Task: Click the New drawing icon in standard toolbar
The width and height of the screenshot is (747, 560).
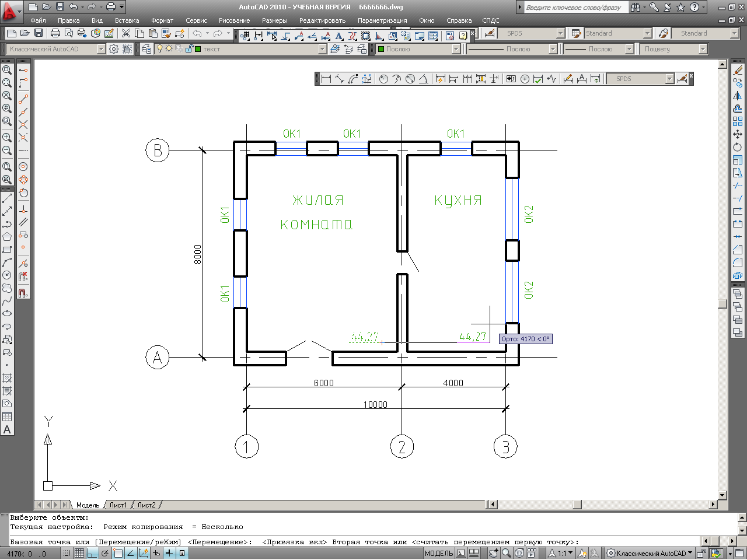Action: point(11,33)
